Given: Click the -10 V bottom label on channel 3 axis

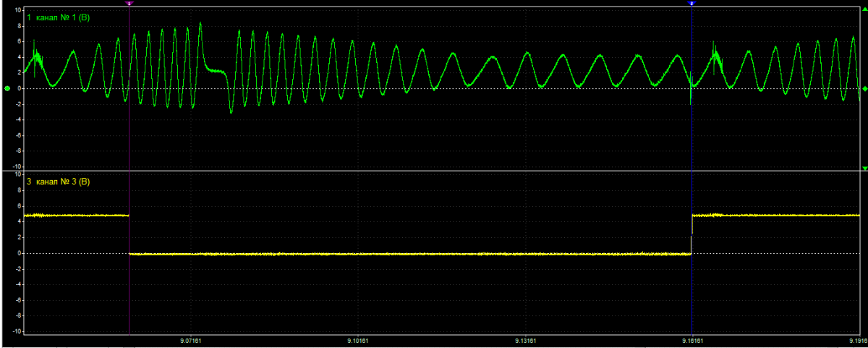Looking at the screenshot, I should [x=15, y=331].
